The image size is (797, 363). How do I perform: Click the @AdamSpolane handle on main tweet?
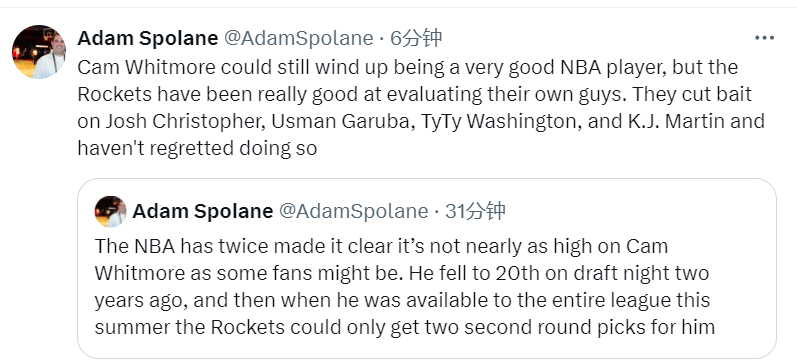[298, 38]
